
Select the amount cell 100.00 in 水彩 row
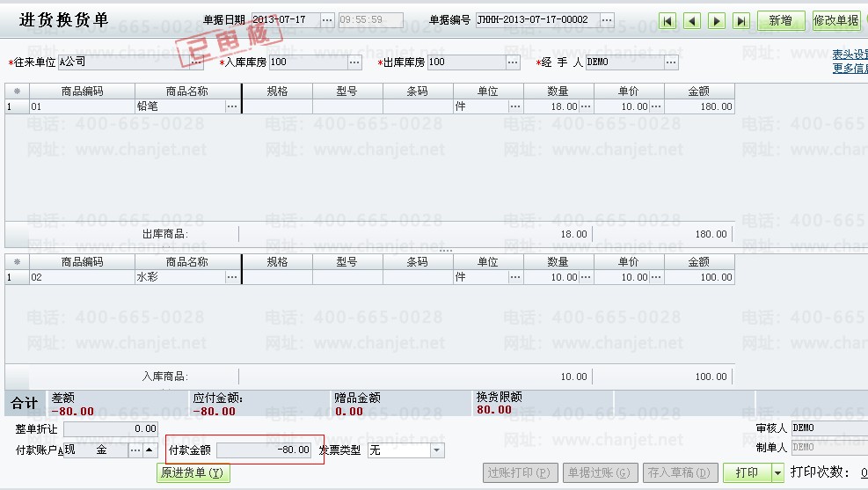699,277
